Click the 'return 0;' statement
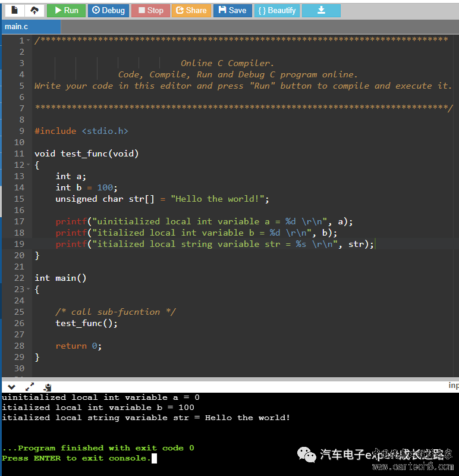Screen dimensions: 459x476 [x=78, y=346]
